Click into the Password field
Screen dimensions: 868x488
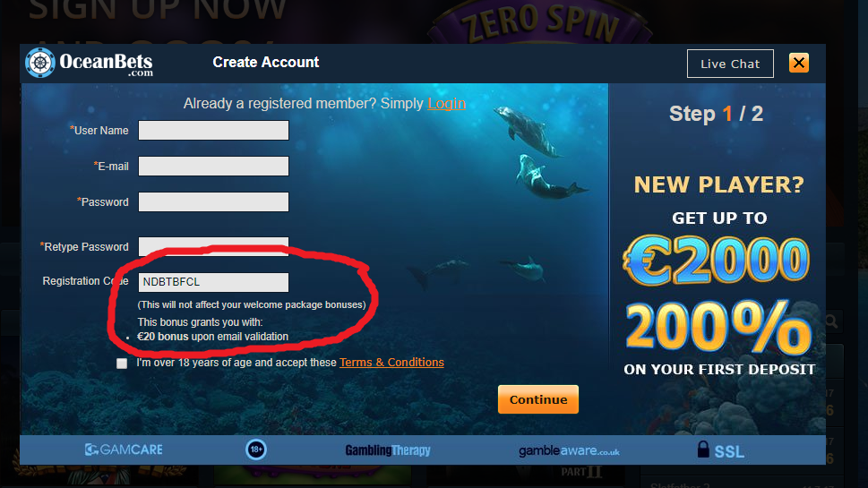[x=213, y=202]
